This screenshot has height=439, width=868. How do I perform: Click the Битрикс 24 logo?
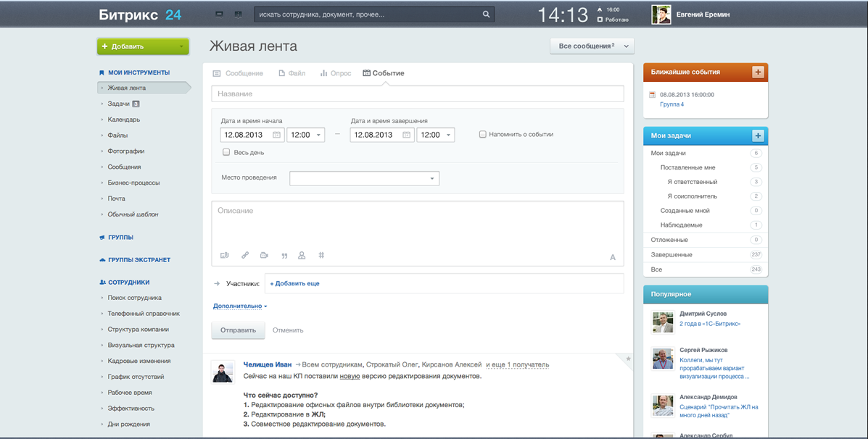pos(140,15)
